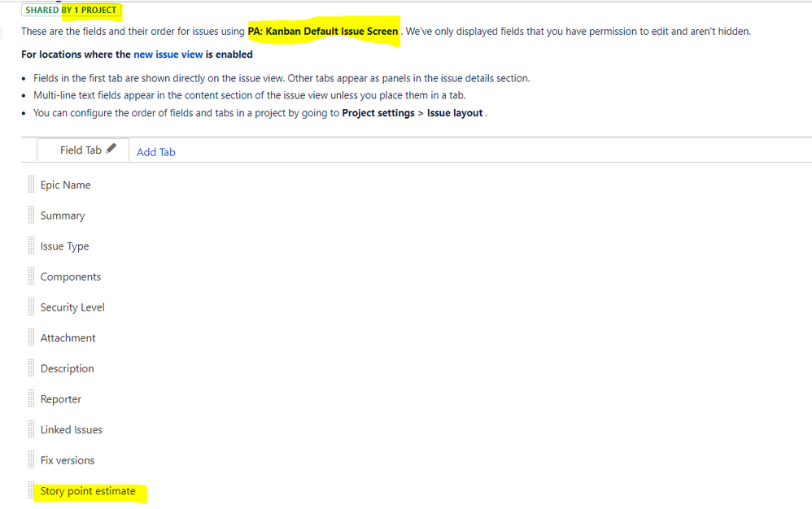The height and width of the screenshot is (509, 812).
Task: Open the new issue view link
Action: (168, 54)
